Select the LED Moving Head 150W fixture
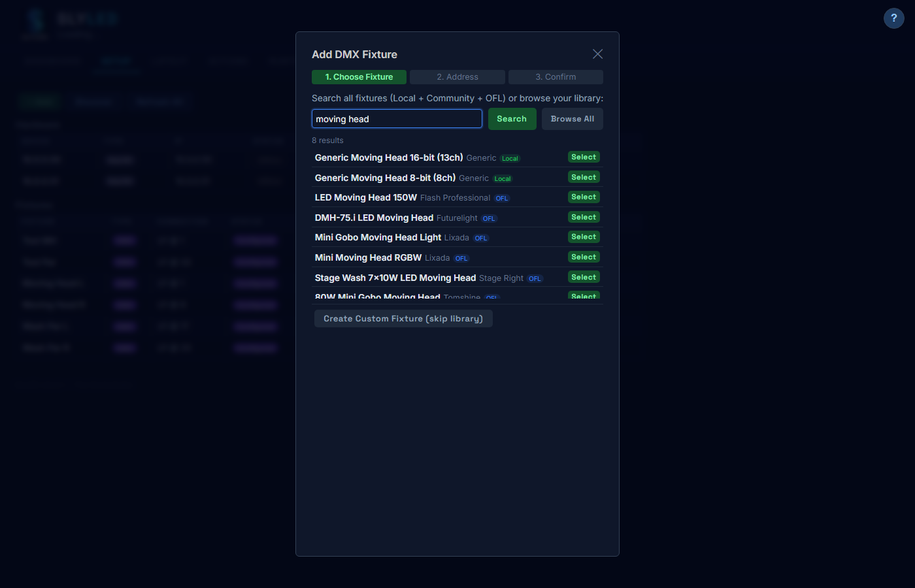The width and height of the screenshot is (915, 588). click(584, 197)
